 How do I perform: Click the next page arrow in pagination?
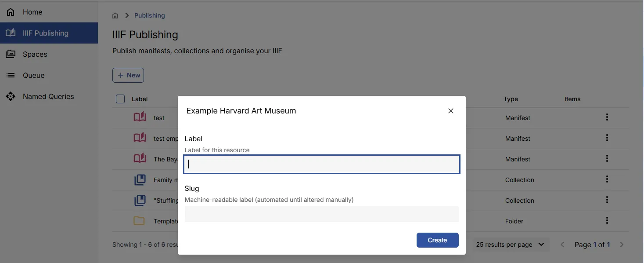click(x=622, y=244)
